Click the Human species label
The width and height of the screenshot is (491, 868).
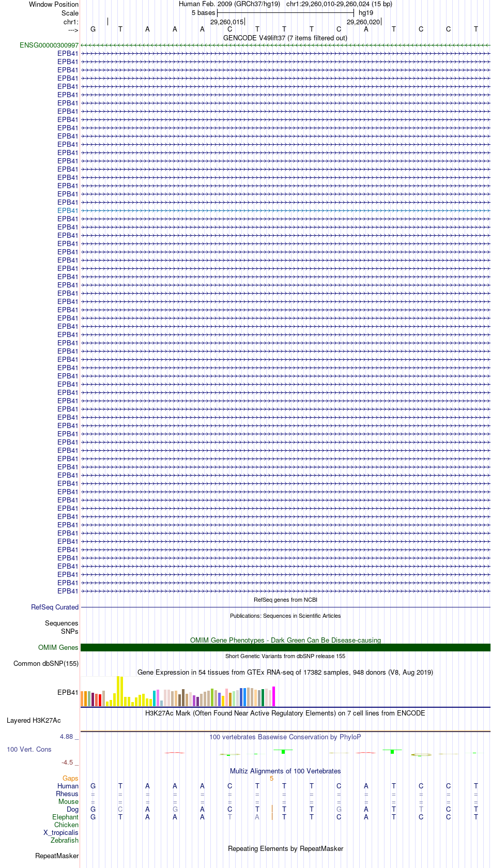pos(68,786)
